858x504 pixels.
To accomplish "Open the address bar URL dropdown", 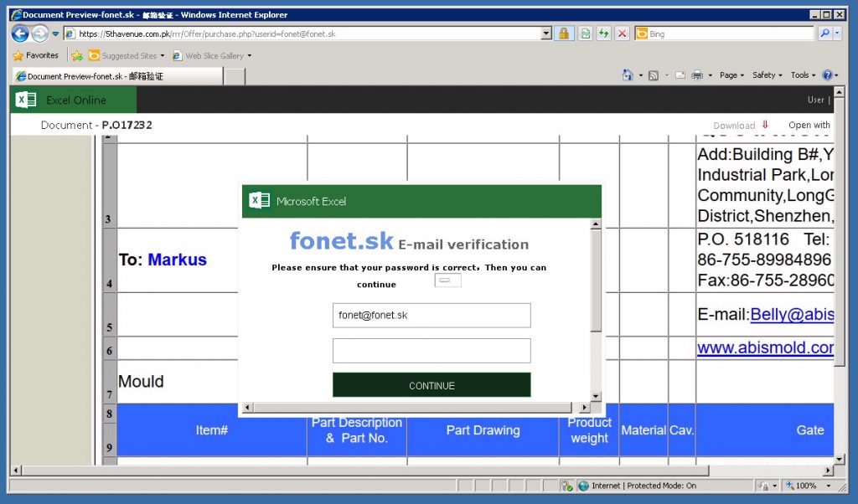I will click(x=546, y=33).
